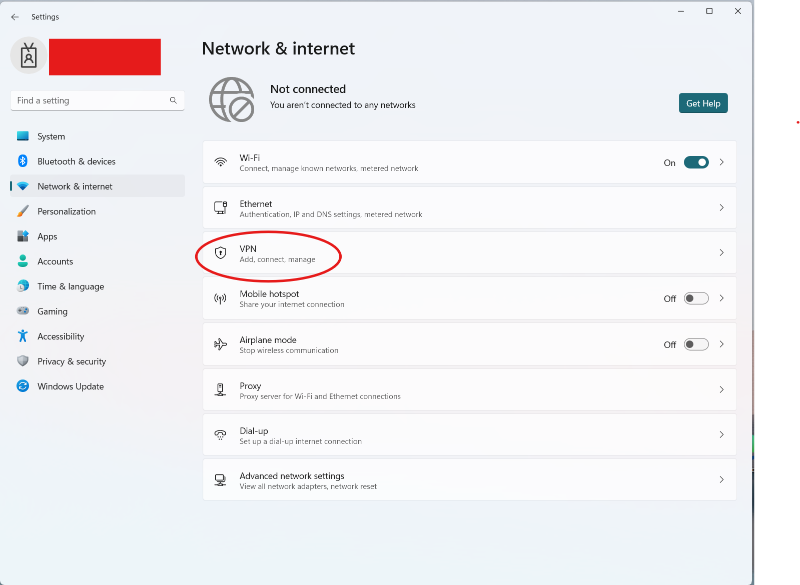Click the Wi-Fi signal icon
800x585 pixels.
(220, 162)
